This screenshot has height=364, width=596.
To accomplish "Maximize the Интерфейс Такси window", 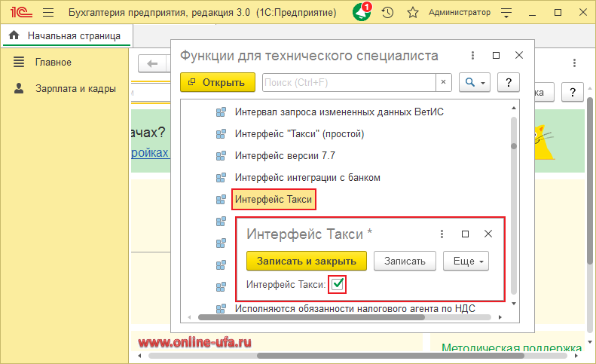I will (x=465, y=234).
